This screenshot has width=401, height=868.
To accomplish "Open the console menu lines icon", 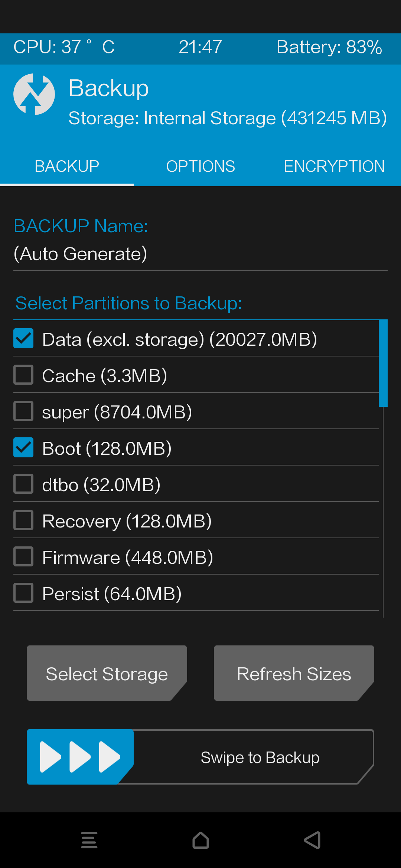I will click(x=89, y=840).
